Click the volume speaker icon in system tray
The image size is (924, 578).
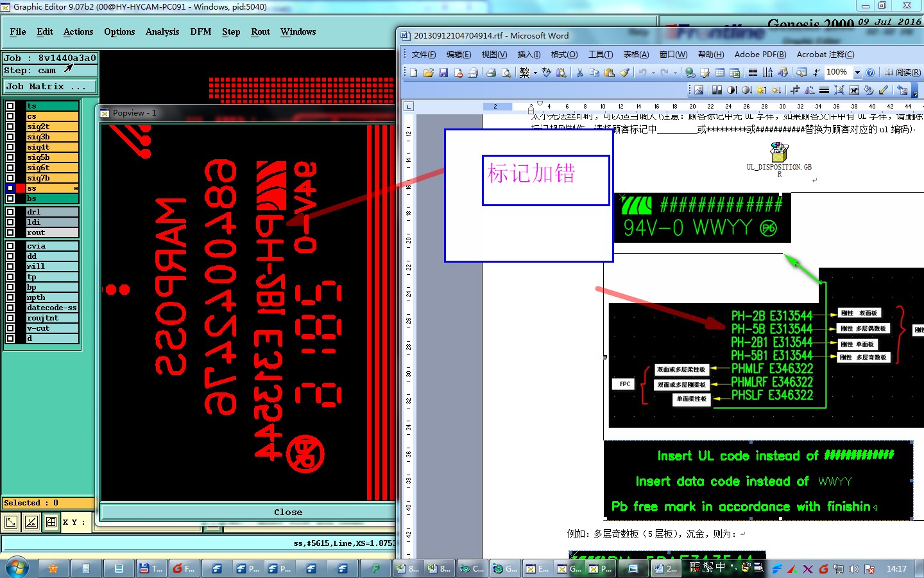tap(854, 569)
